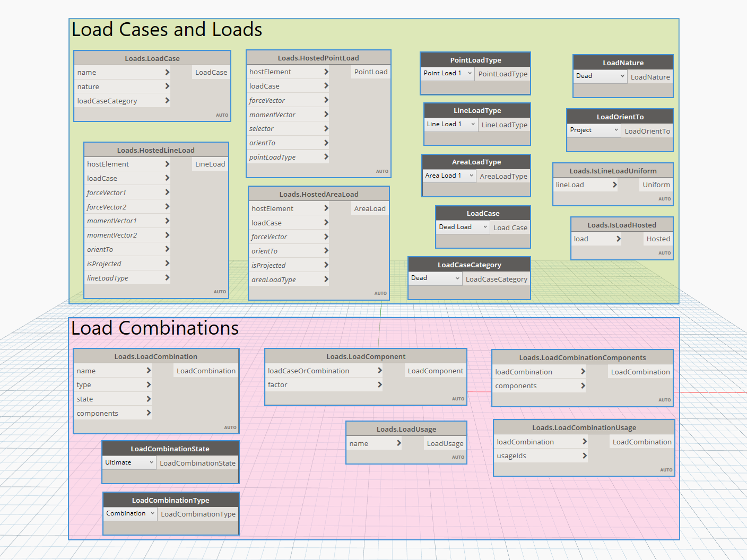Click the nature input chevron on Loads.LoadCase
This screenshot has height=560, width=747.
pos(167,86)
